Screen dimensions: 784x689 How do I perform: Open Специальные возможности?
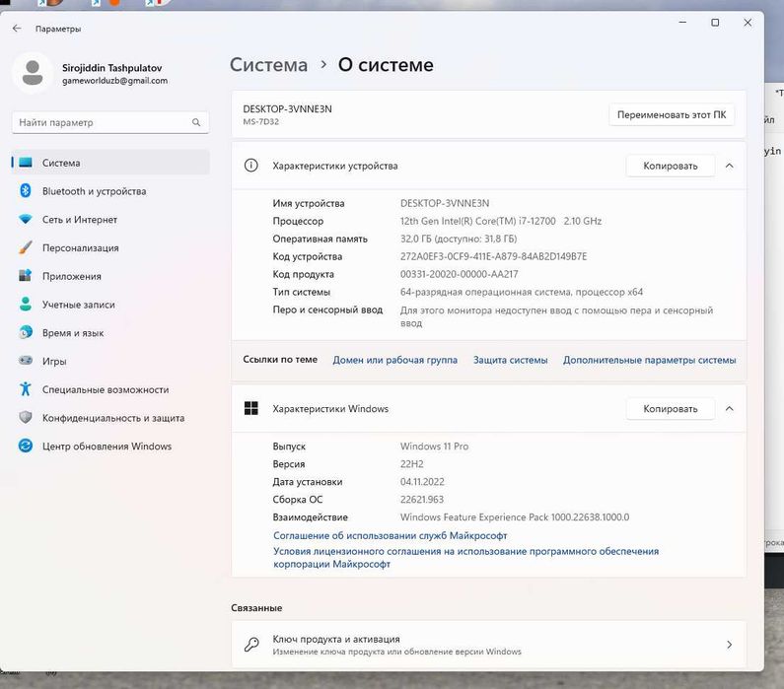[110, 389]
